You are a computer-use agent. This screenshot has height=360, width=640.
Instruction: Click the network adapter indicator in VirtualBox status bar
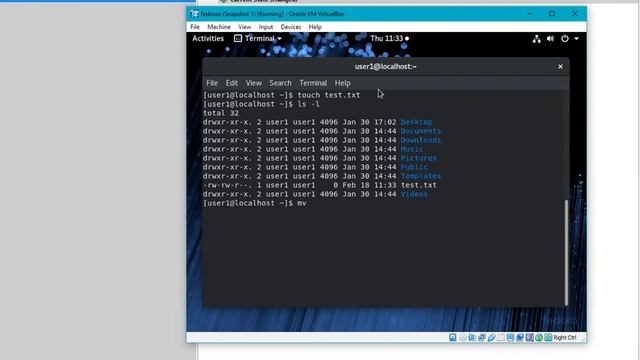(482, 337)
